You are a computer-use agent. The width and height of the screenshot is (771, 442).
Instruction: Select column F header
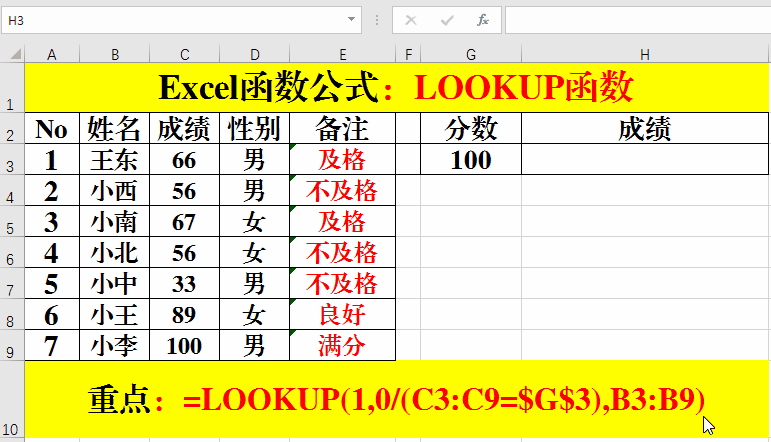tap(408, 55)
